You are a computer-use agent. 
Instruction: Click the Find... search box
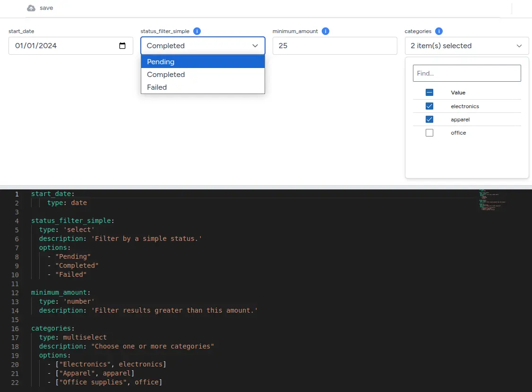[467, 73]
